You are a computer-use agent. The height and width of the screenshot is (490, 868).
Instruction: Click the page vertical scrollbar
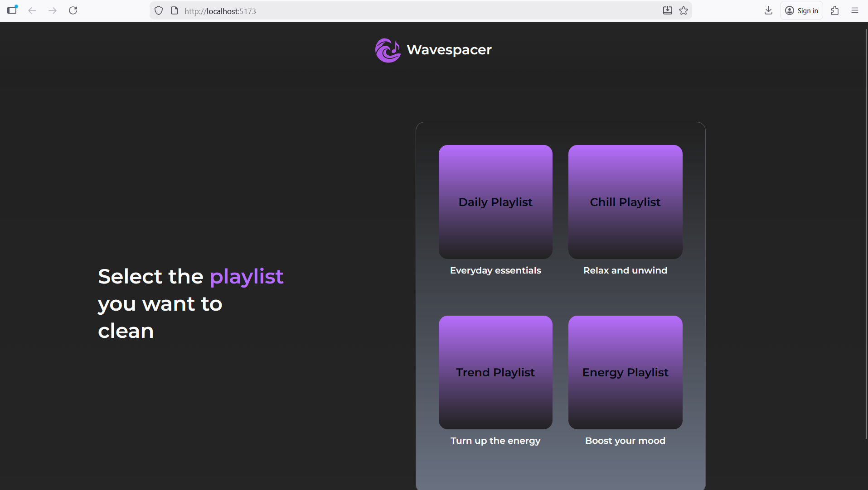pyautogui.click(x=866, y=226)
